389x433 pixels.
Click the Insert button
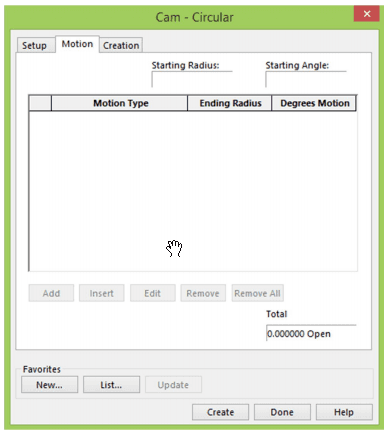point(102,293)
